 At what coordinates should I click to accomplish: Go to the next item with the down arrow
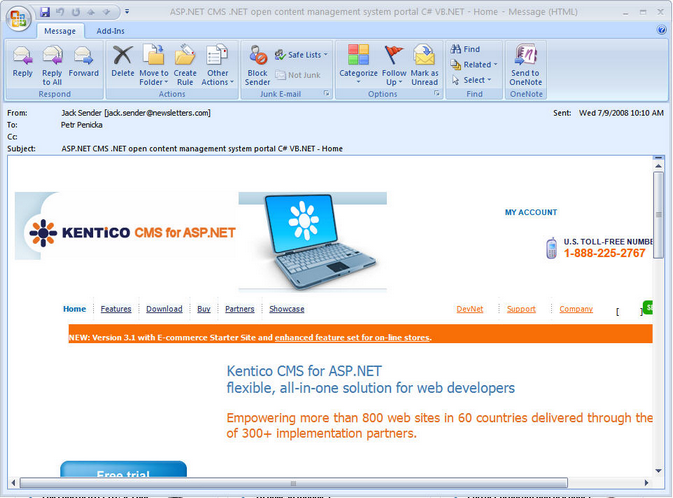[x=106, y=12]
